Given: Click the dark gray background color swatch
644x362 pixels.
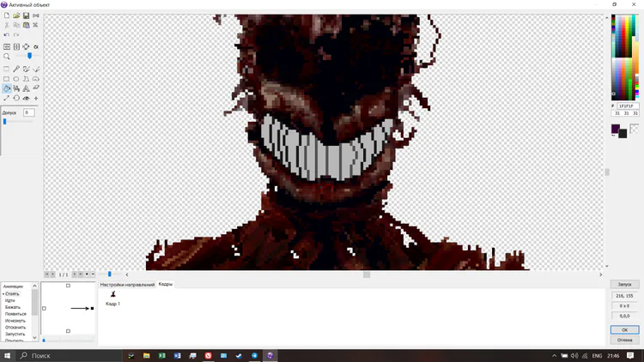Looking at the screenshot, I should pos(623,134).
